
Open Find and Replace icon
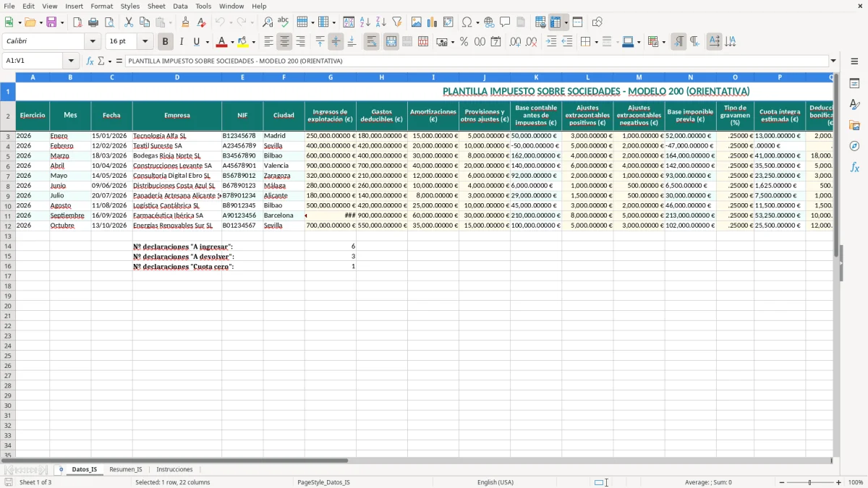coord(268,22)
